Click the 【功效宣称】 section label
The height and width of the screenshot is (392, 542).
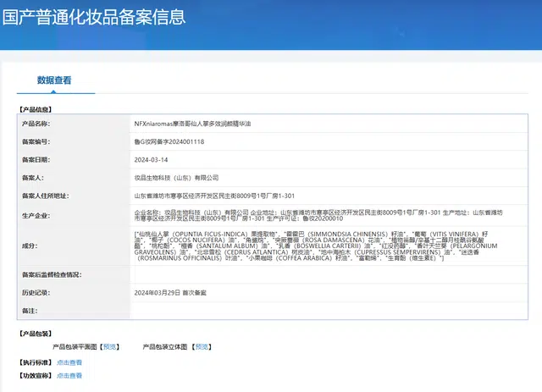(x=36, y=375)
